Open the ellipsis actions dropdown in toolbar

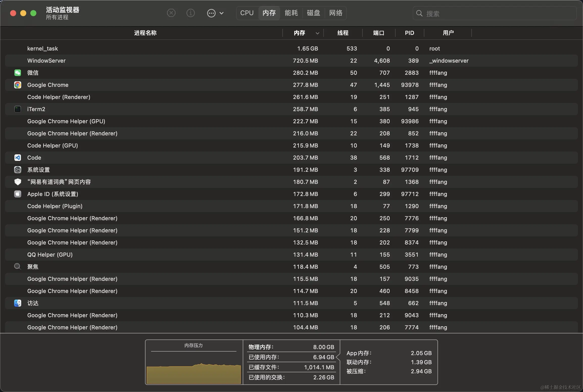211,13
